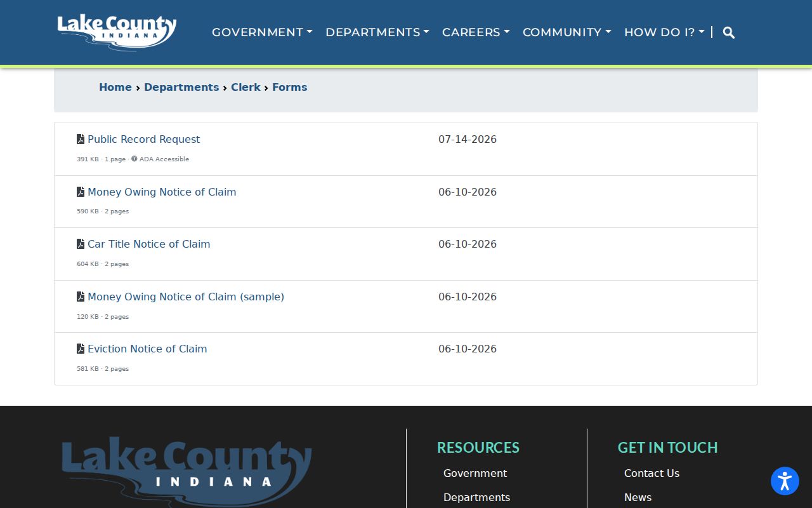Click the 581 KB · 2 pages file details
This screenshot has width=812, height=508.
point(103,368)
